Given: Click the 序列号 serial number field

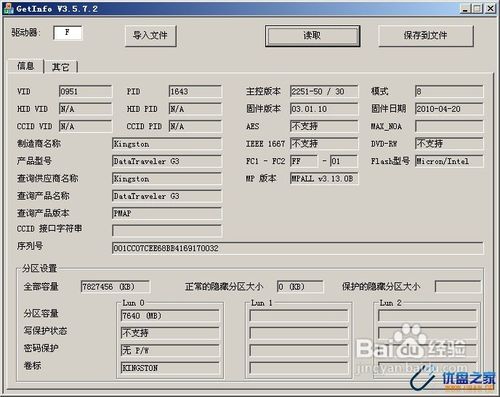Looking at the screenshot, I should click(297, 248).
